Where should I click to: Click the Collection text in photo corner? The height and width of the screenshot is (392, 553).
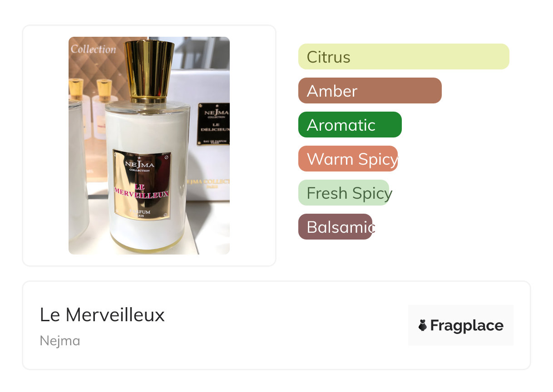pos(94,49)
